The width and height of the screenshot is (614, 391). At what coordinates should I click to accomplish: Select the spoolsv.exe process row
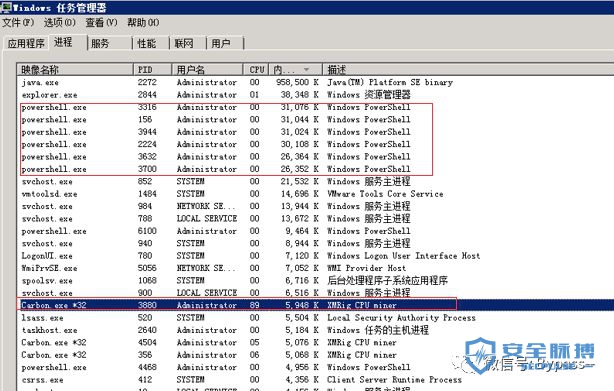pyautogui.click(x=315, y=281)
